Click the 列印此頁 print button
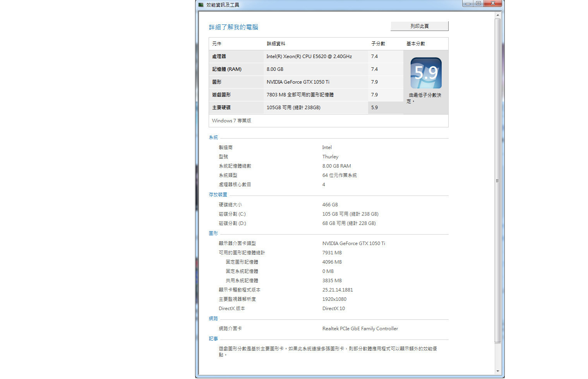This screenshot has height=379, width=588. coord(419,26)
